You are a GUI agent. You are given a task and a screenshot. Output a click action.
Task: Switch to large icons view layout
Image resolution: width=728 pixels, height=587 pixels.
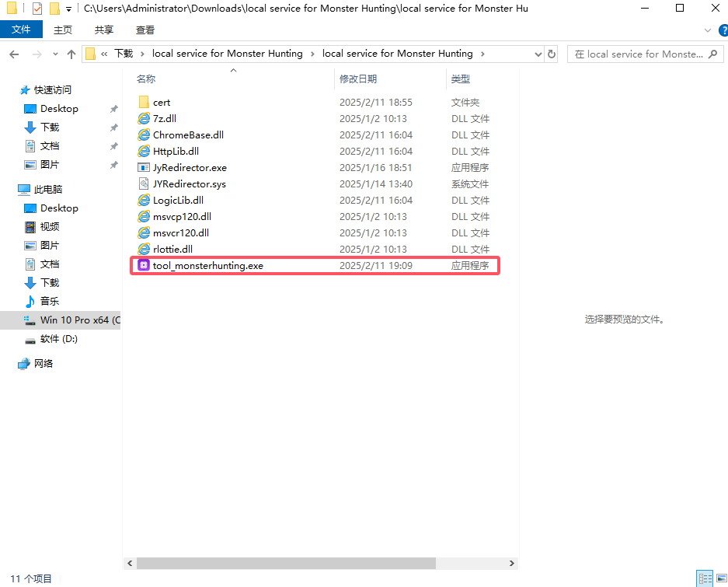click(722, 578)
